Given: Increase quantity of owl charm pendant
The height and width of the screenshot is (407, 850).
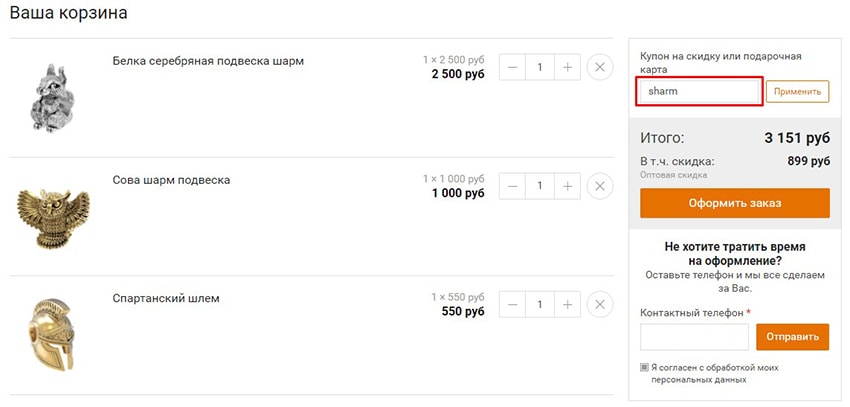Looking at the screenshot, I should pos(567,186).
